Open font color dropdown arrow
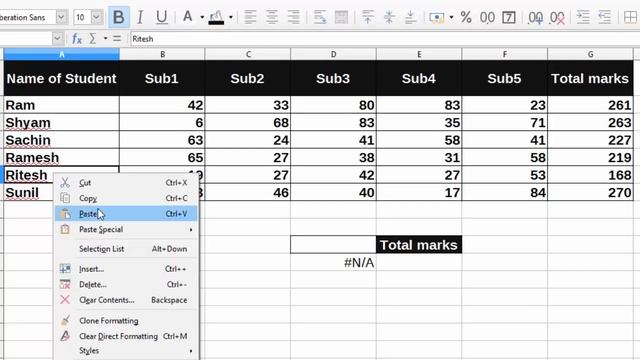The image size is (640, 360). tap(202, 17)
